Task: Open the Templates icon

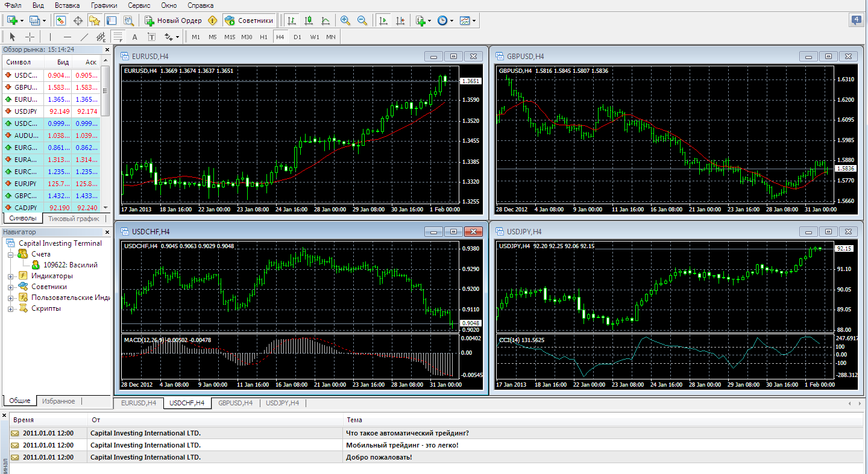Action: tap(465, 20)
